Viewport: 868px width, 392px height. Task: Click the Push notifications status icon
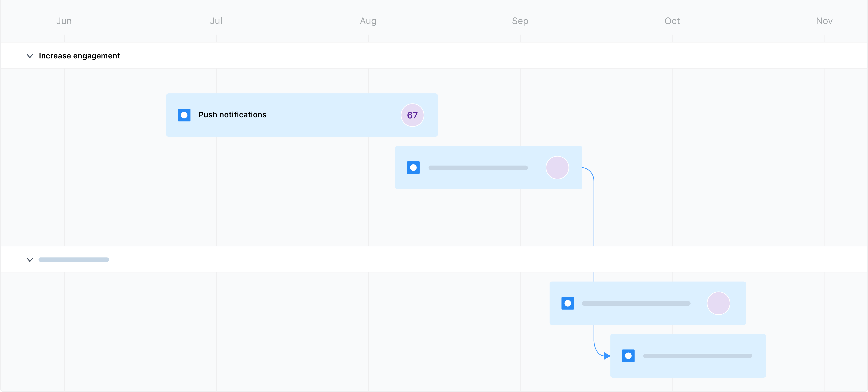184,115
